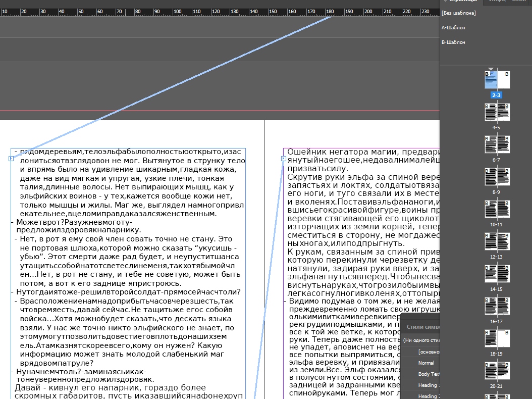Choose the 8-9 spread in Pages panel
532x399 pixels.
pyautogui.click(x=497, y=177)
